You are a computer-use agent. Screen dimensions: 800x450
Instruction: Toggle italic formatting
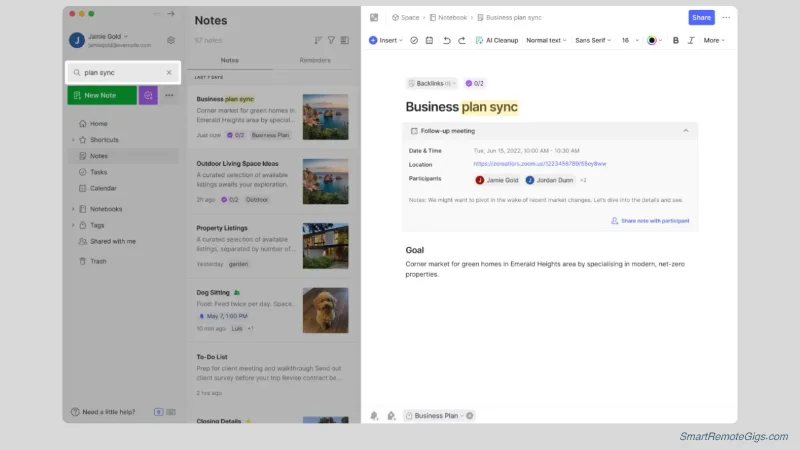tap(691, 40)
